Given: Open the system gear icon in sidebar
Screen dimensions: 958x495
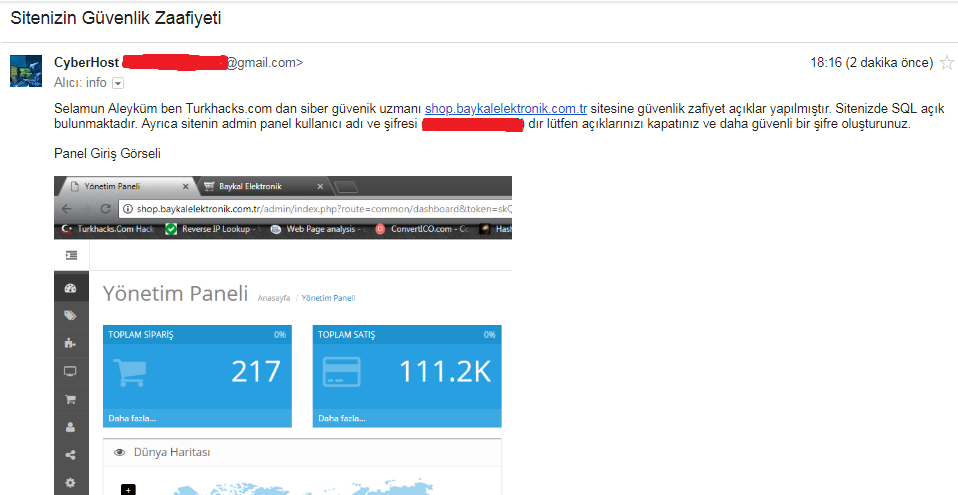Looking at the screenshot, I should (x=70, y=482).
